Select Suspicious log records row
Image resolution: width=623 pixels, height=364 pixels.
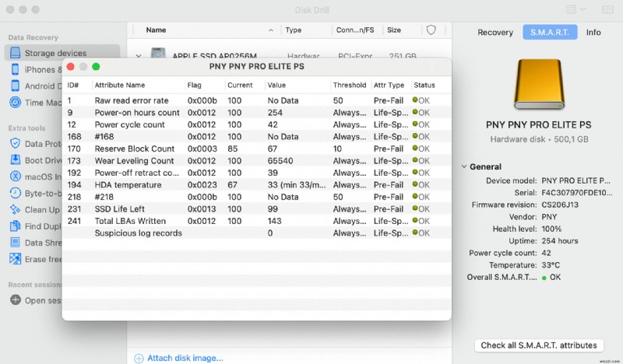(x=257, y=233)
